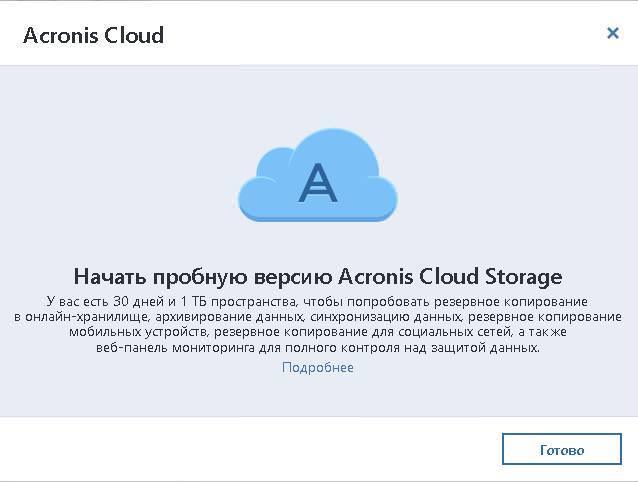Click the "1 ТБ" storage amount text
The height and width of the screenshot is (482, 638).
193,301
